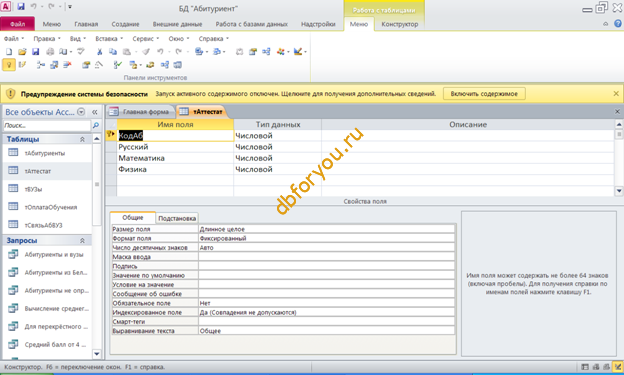Switch to the Главная ribbon tab
This screenshot has height=375, width=624.
click(86, 24)
